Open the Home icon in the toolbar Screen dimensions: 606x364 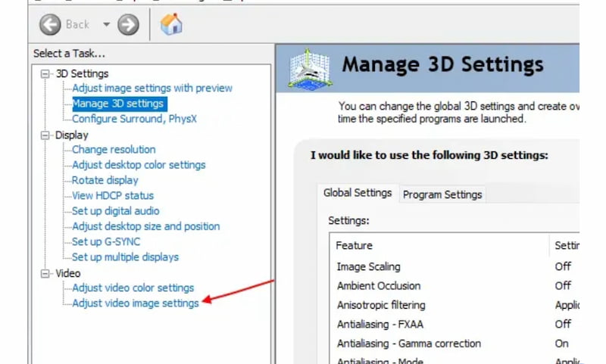click(x=171, y=24)
